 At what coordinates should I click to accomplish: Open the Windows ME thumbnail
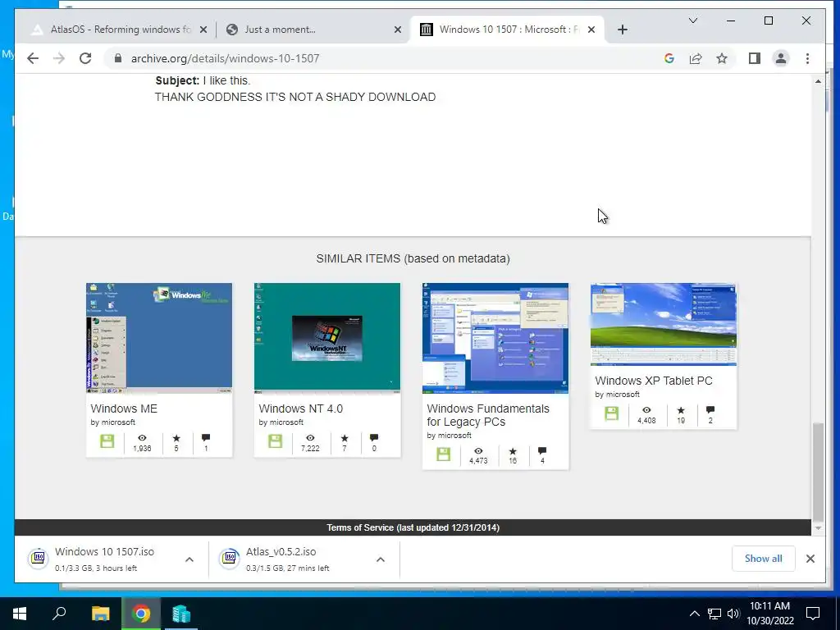pos(159,338)
